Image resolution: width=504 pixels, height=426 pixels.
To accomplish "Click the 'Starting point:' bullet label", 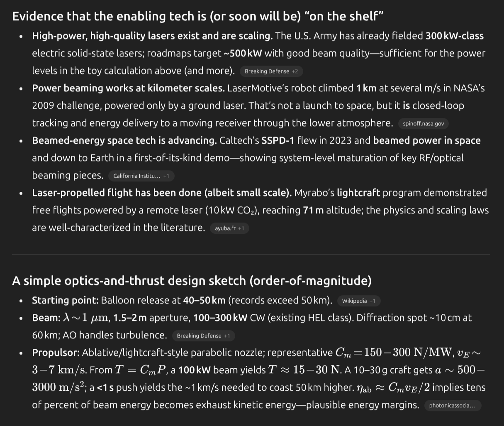I will tap(65, 301).
